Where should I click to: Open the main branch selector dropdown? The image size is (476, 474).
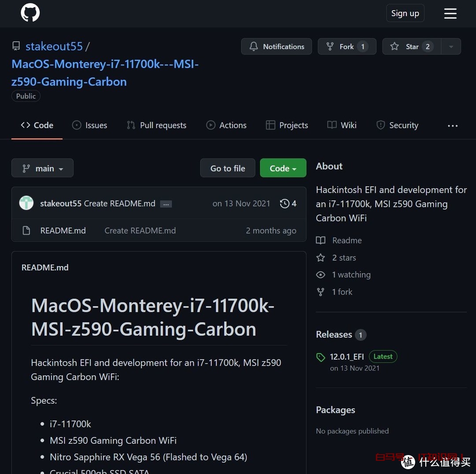point(42,168)
